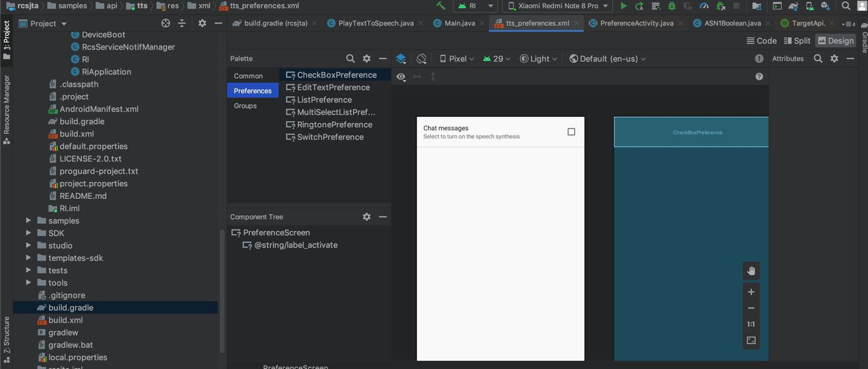Select the pan hand tool
The image size is (868, 369).
pyautogui.click(x=751, y=271)
